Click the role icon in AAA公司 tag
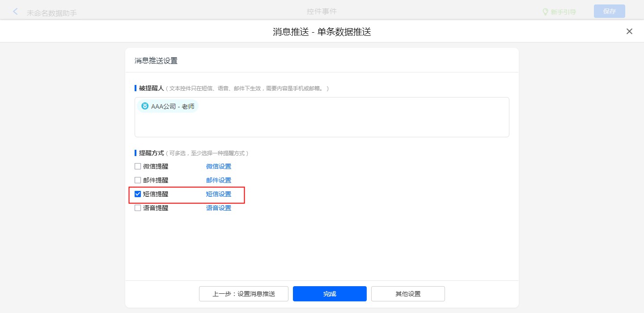The width and height of the screenshot is (644, 313). click(145, 106)
